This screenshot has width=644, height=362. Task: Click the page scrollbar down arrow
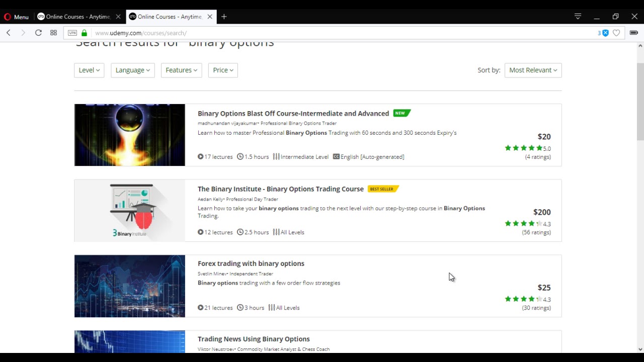pyautogui.click(x=640, y=349)
